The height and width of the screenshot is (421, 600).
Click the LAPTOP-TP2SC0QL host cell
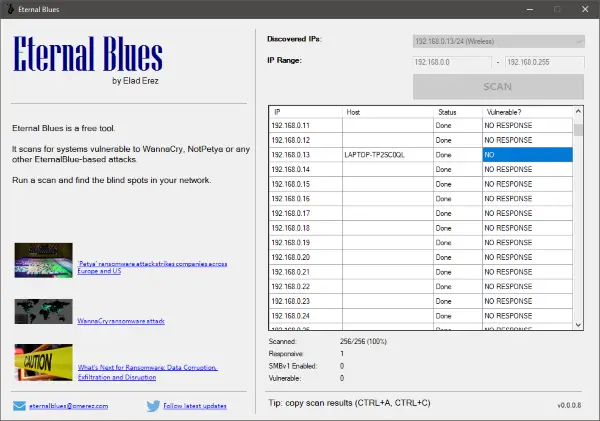coord(388,155)
